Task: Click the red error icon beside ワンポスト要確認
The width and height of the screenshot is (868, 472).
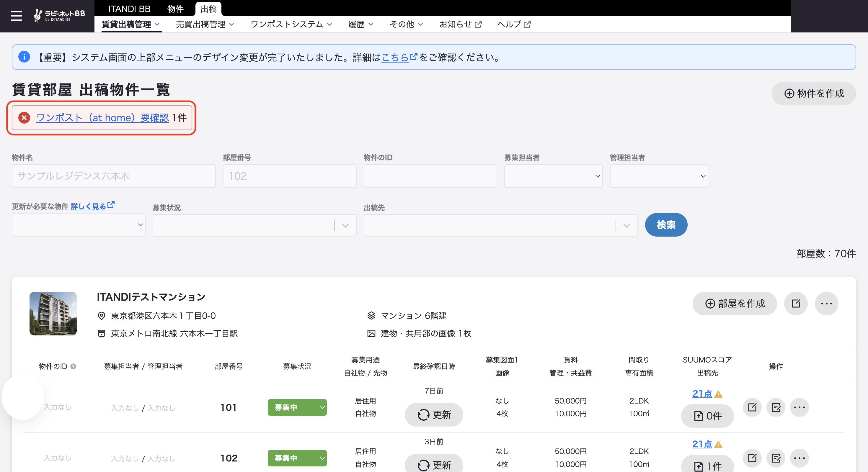Action: tap(24, 117)
